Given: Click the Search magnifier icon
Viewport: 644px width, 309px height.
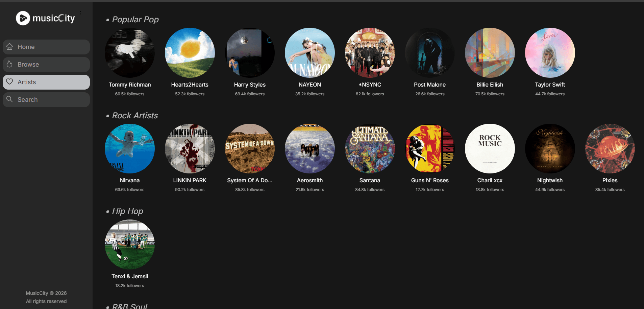Looking at the screenshot, I should tap(9, 99).
